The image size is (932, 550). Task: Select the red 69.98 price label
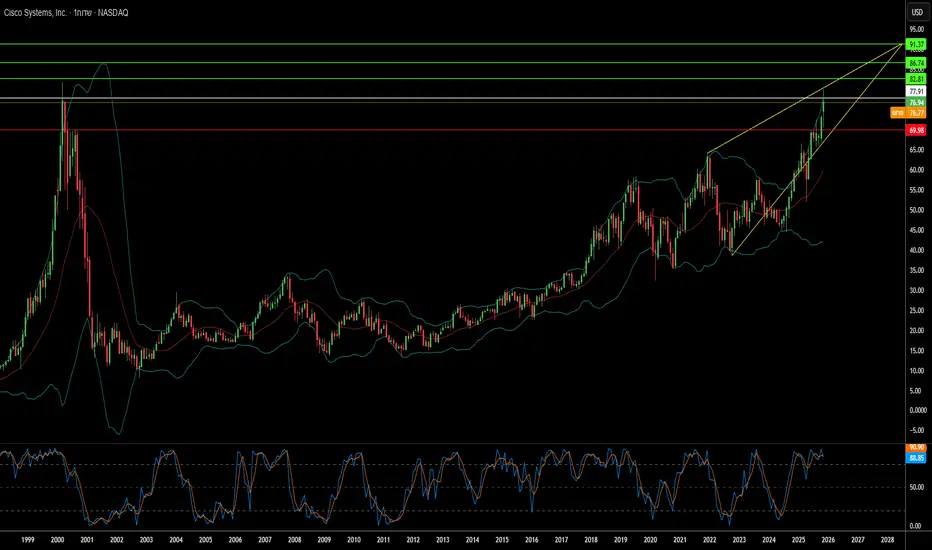coord(915,130)
